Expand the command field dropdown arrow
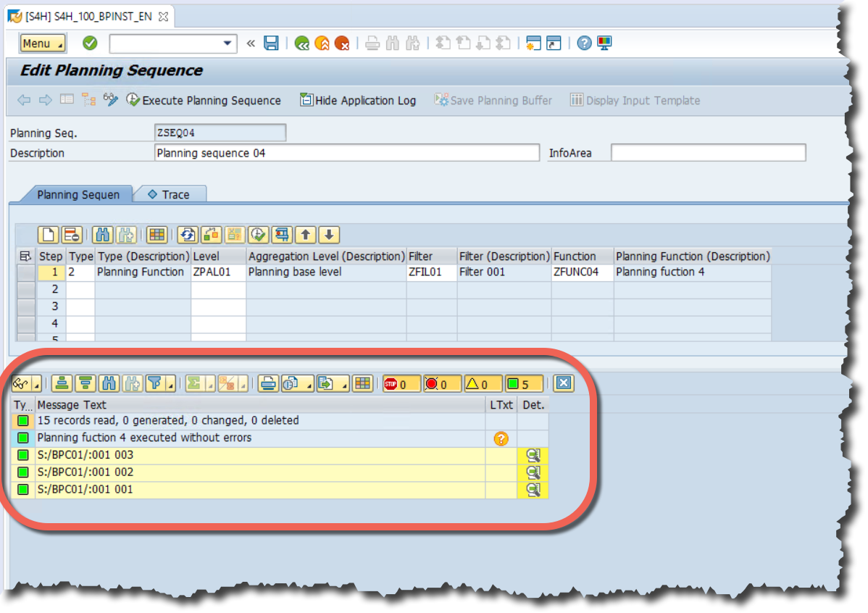Viewport: 868px width, 613px height. point(227,43)
